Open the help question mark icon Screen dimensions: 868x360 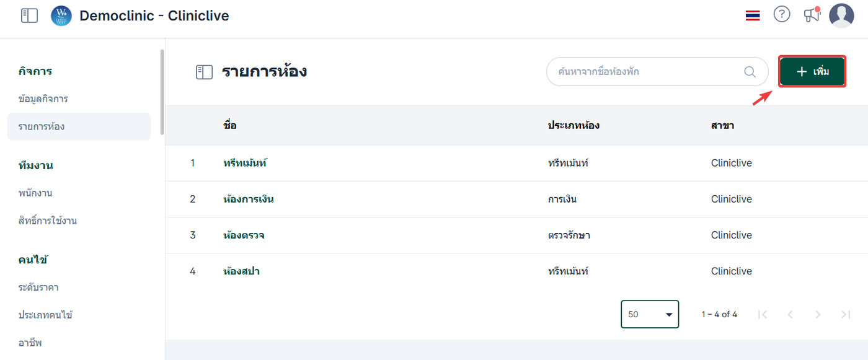[x=782, y=15]
